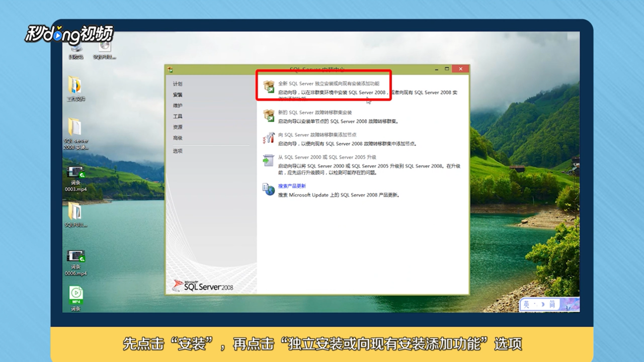Viewport: 644px width, 362px height.
Task: Open the 高级 page in the sidebar
Action: coord(178,138)
